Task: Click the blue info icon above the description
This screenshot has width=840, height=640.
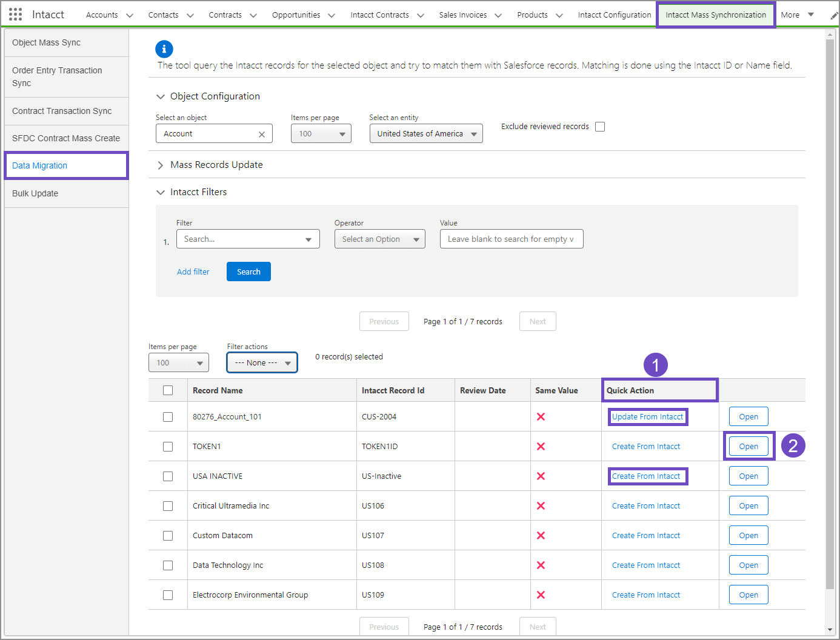Action: (164, 49)
